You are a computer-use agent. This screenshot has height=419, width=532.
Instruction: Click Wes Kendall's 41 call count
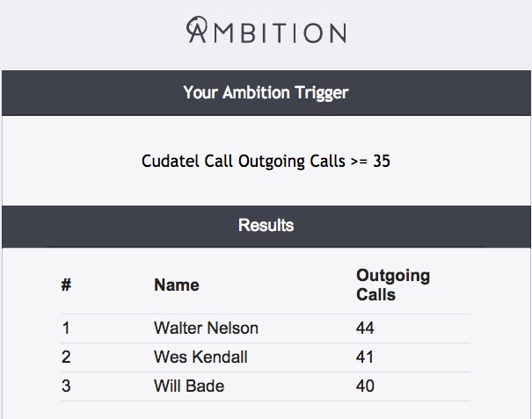tap(365, 358)
